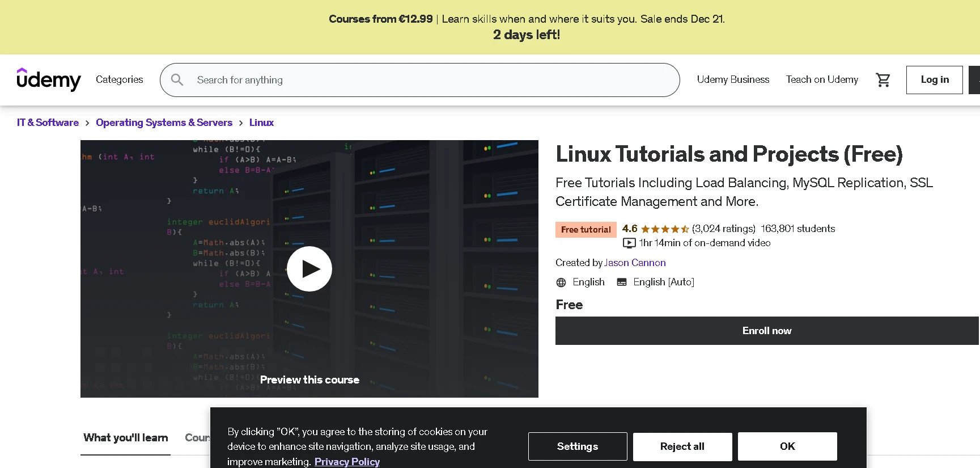This screenshot has width=980, height=468.
Task: Open the shopping cart
Action: [883, 80]
